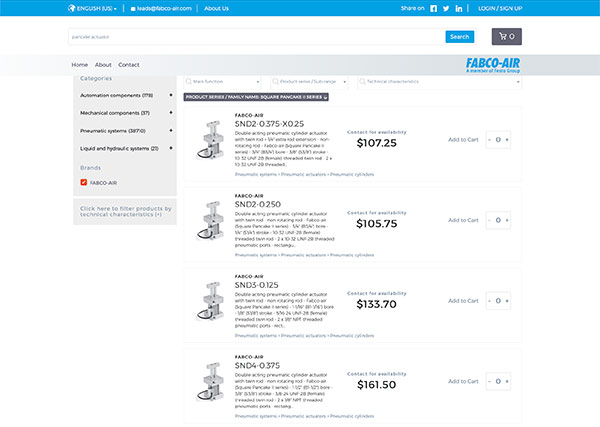Share on LinkedIn icon
600x427 pixels.
pos(458,8)
